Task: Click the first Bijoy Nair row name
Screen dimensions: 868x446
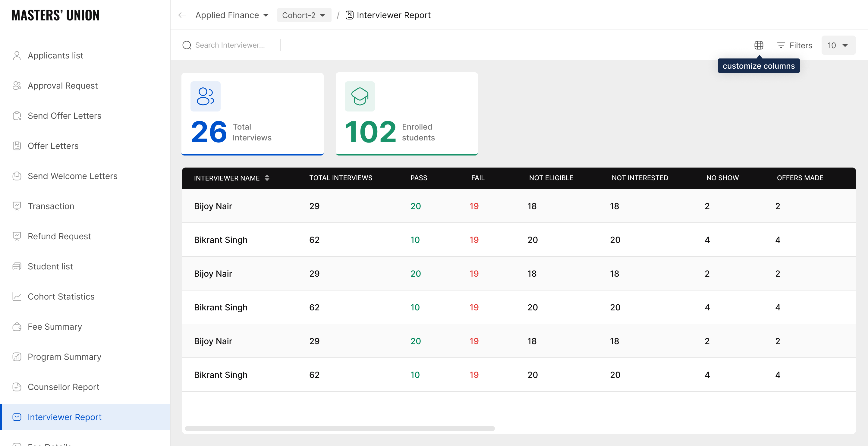Action: pos(213,206)
